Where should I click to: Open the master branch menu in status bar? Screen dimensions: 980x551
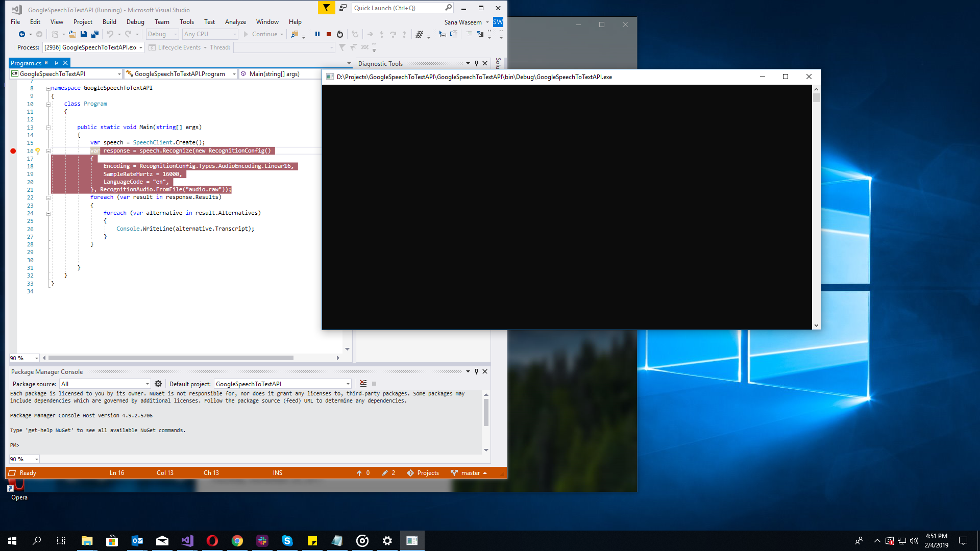(x=469, y=473)
